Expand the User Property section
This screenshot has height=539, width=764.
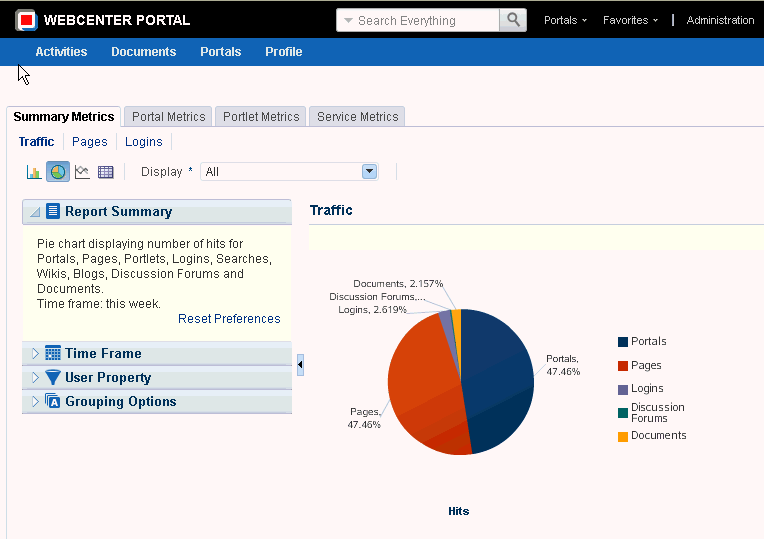click(35, 377)
